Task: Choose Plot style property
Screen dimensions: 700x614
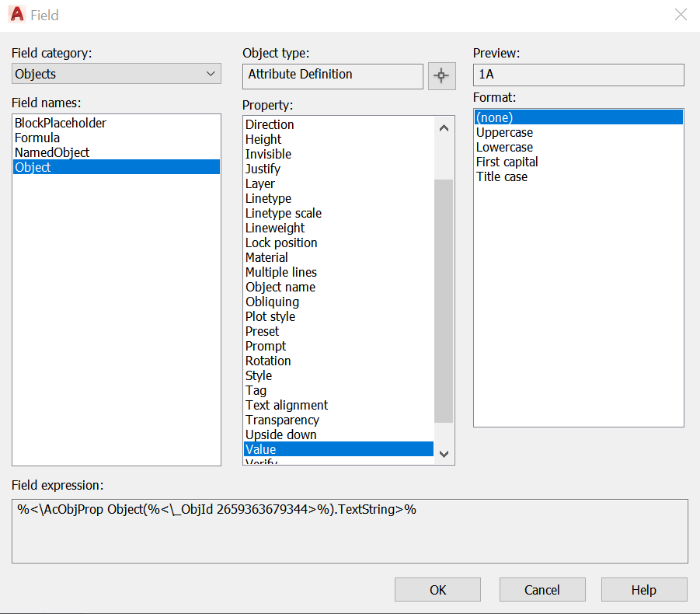Action: point(339,316)
